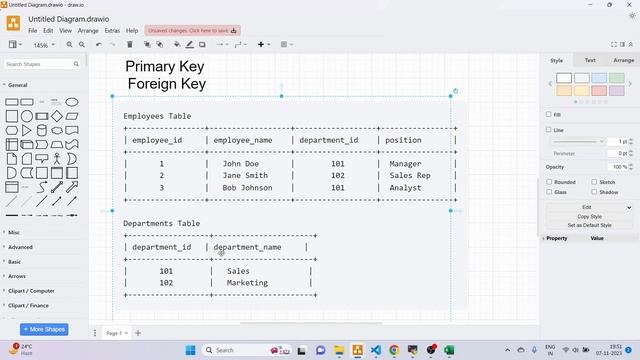Screen dimensions: 640x360
Task: Open the 145% zoom dropdown
Action: [44, 45]
